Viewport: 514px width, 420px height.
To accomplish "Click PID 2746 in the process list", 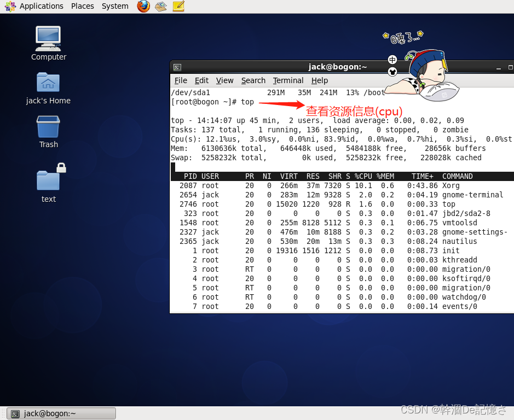I will (188, 204).
